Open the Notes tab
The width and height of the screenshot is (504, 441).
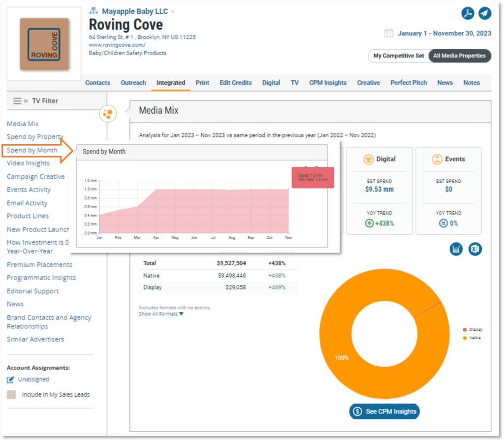472,83
